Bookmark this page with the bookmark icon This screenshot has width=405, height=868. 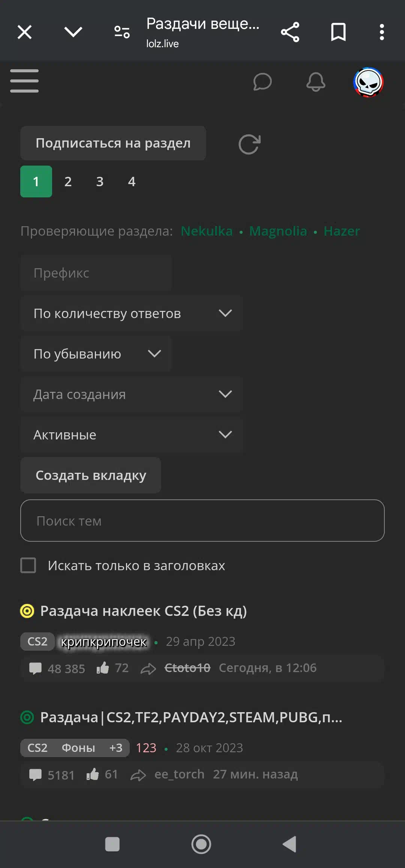pos(338,32)
